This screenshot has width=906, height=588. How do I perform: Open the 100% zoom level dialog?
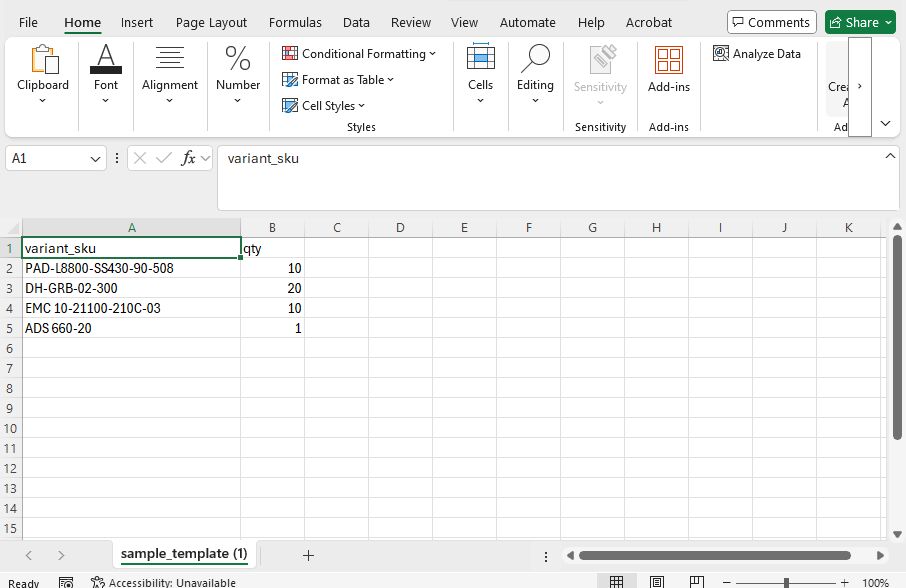pos(875,583)
